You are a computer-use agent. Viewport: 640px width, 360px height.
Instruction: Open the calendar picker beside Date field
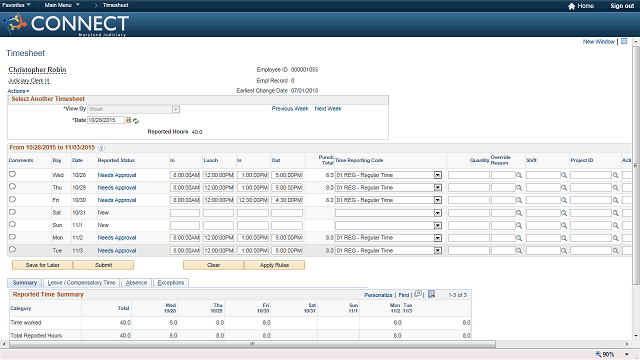click(x=128, y=120)
